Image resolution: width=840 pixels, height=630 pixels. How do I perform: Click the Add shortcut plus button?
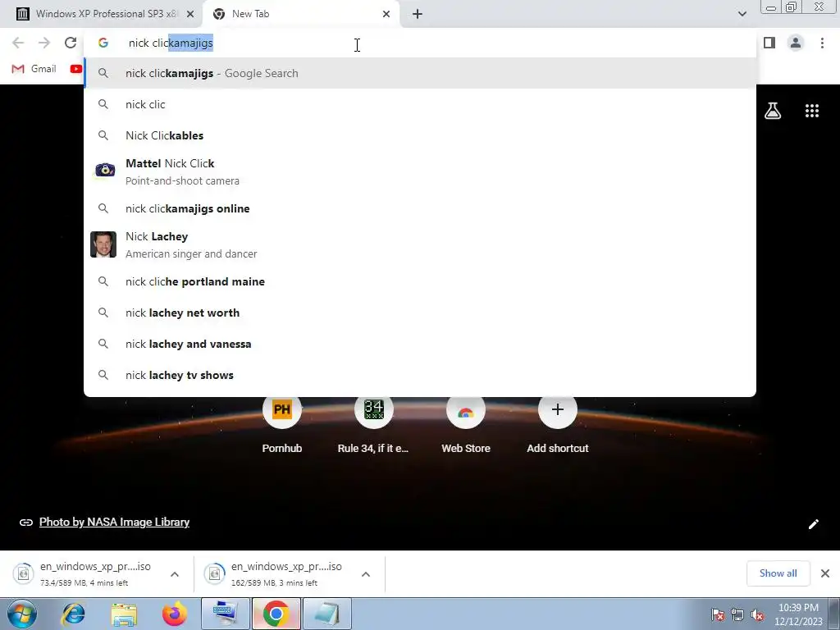558,410
